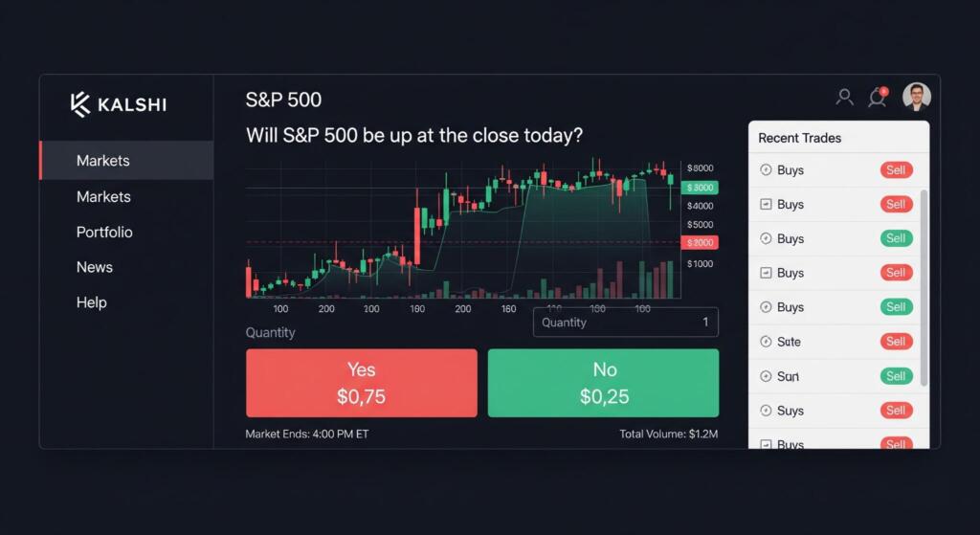Click the profile photo avatar
This screenshot has height=535, width=980.
click(x=917, y=97)
